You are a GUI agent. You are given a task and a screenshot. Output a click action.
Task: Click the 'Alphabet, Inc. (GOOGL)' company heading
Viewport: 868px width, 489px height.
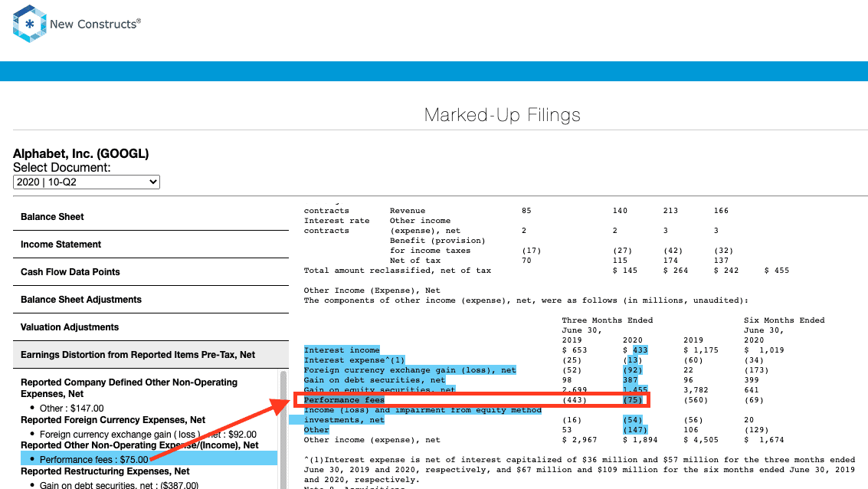tap(80, 153)
